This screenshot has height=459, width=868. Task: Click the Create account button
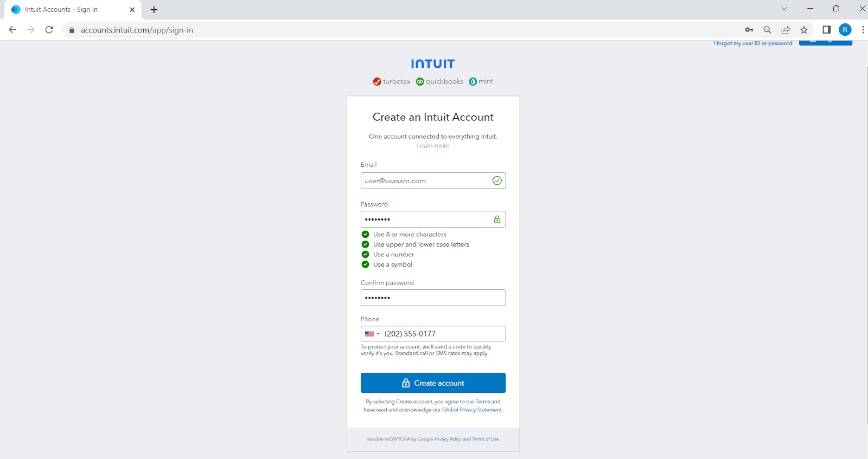(x=433, y=383)
